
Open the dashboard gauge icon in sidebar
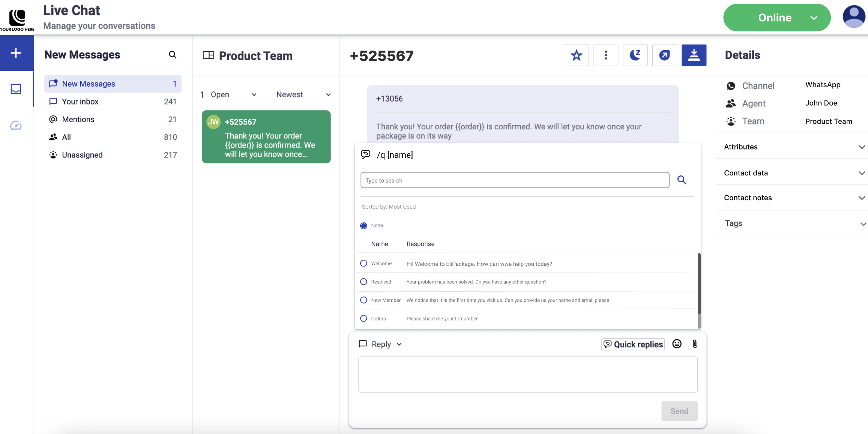point(16,125)
